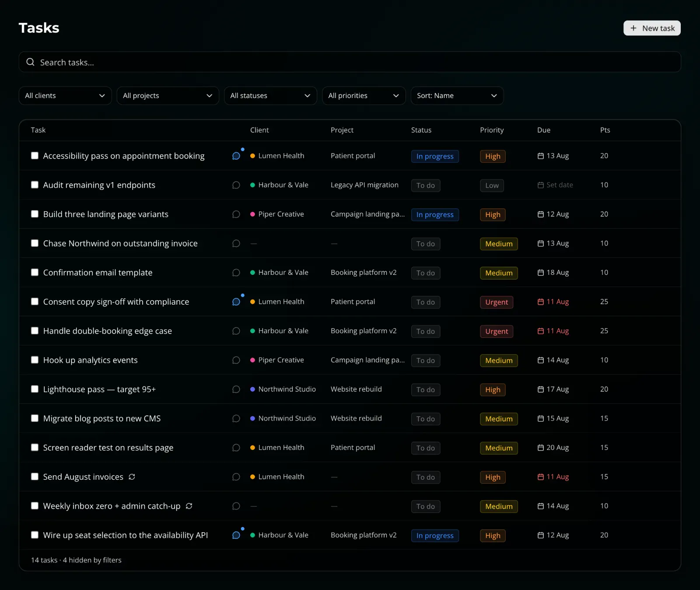Viewport: 700px width, 590px height.
Task: Change To do status on Lighthouse pass
Action: (425, 390)
